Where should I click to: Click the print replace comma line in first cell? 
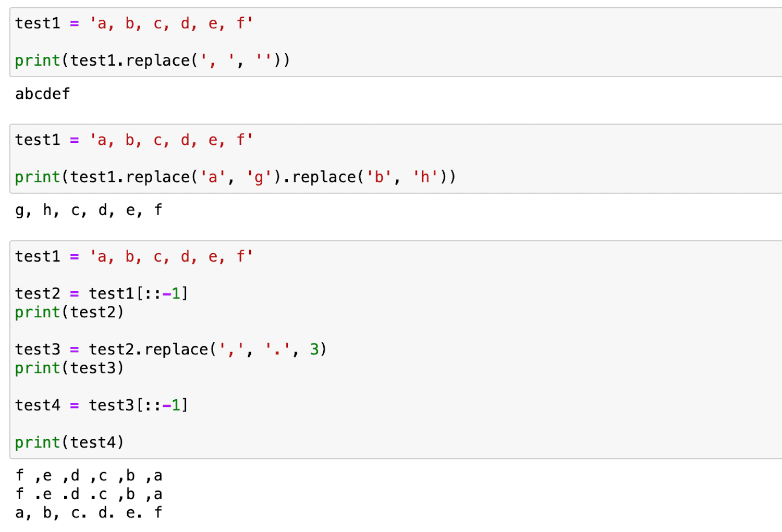[152, 60]
